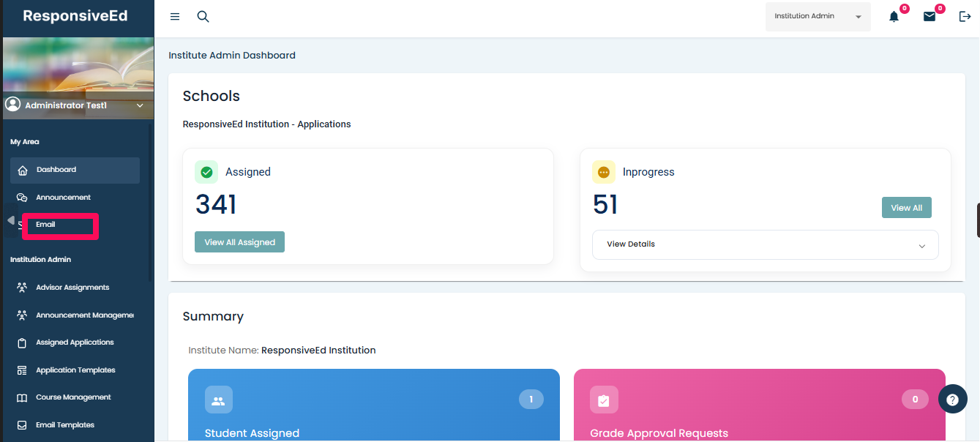The image size is (980, 442).
Task: Open Course Management in sidebar
Action: pyautogui.click(x=73, y=397)
